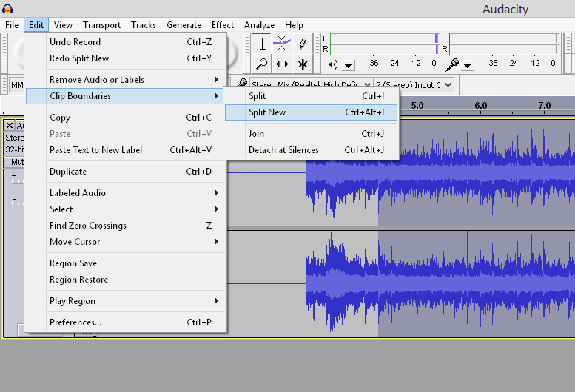Highlight Clip Boundaries menu entry

pyautogui.click(x=125, y=96)
